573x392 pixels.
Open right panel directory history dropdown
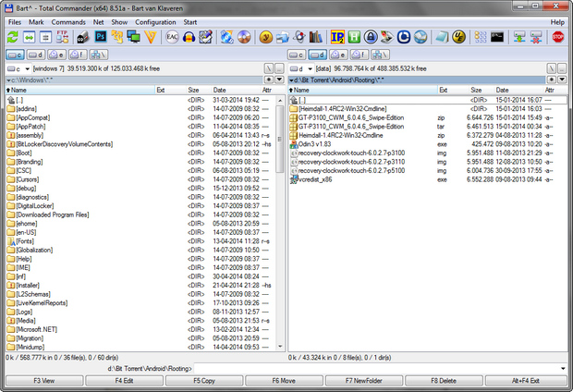[x=562, y=80]
